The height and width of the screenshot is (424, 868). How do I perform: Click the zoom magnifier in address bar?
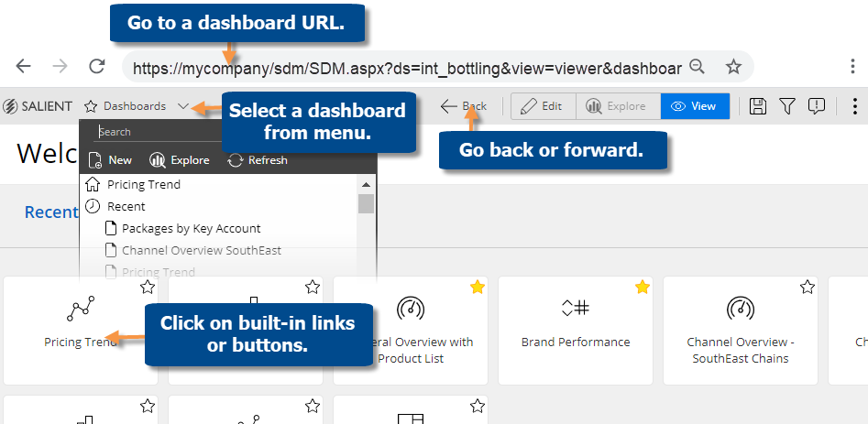click(x=698, y=66)
